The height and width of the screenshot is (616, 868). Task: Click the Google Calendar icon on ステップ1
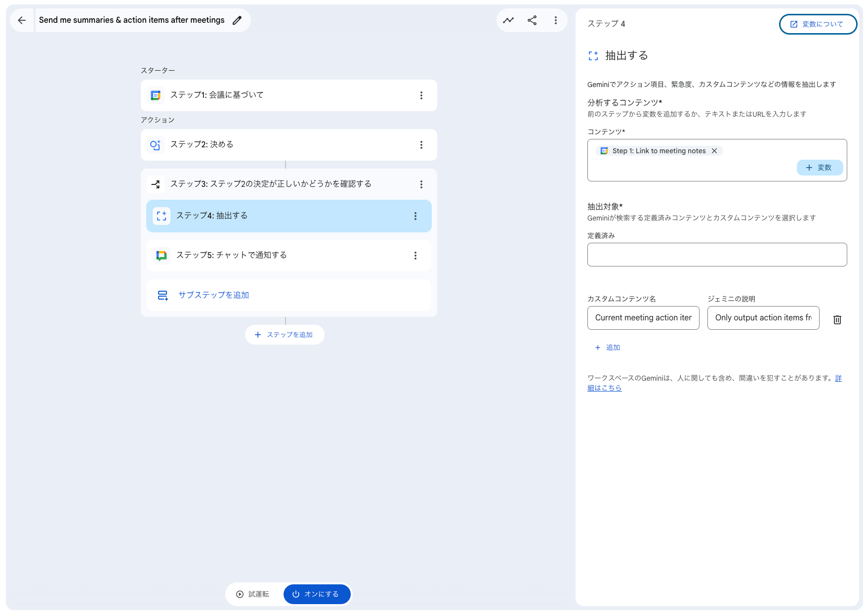[155, 95]
